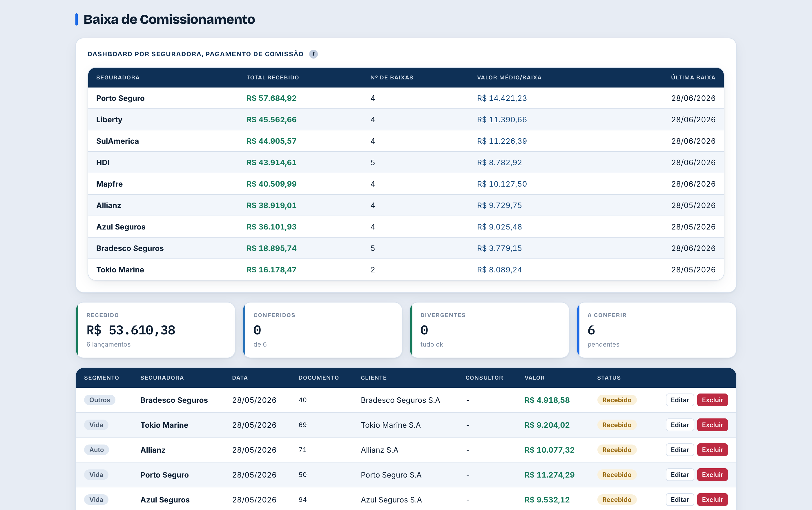
Task: Open the A Conferir pending card
Action: click(x=657, y=330)
